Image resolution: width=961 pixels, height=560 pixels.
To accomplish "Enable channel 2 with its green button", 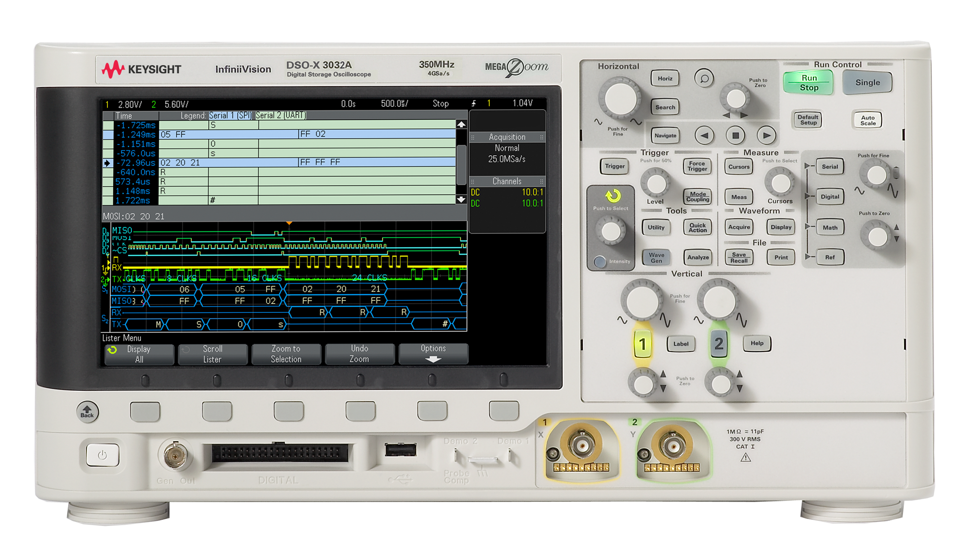I will pos(718,343).
